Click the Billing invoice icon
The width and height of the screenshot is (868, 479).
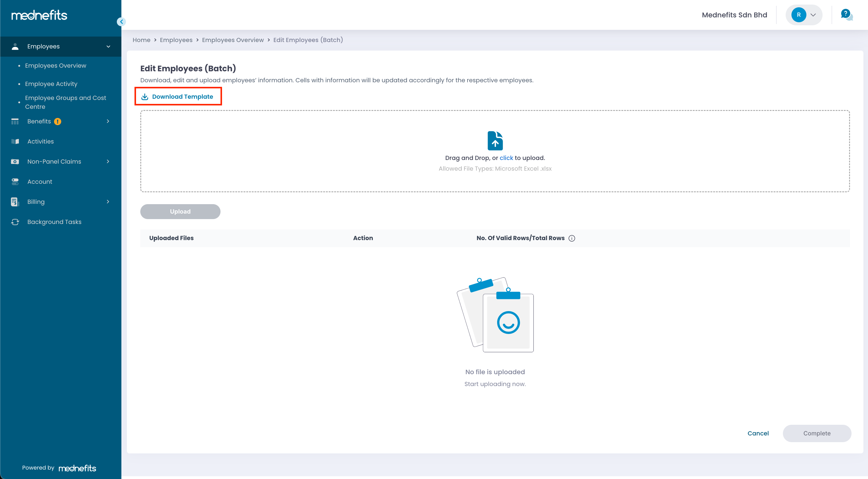[15, 202]
